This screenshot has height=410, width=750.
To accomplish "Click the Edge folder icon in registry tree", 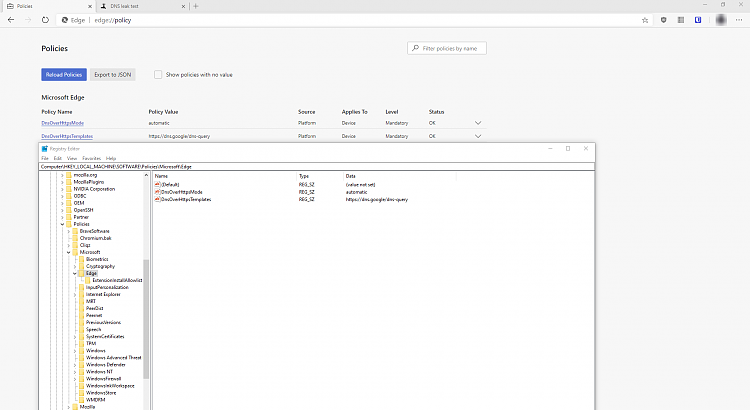I will [81, 273].
